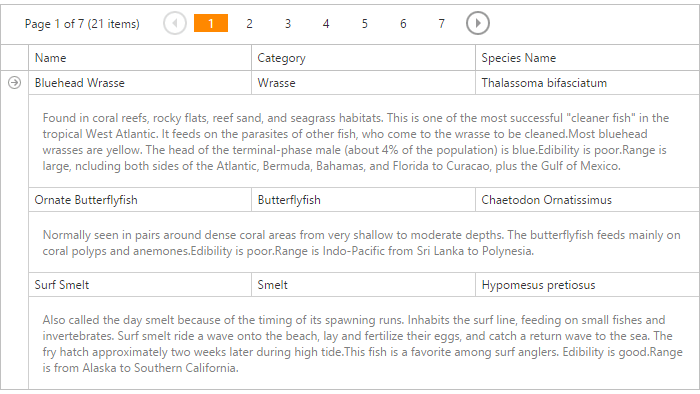The height and width of the screenshot is (394, 700).
Task: Go to last page 7
Action: pos(441,23)
